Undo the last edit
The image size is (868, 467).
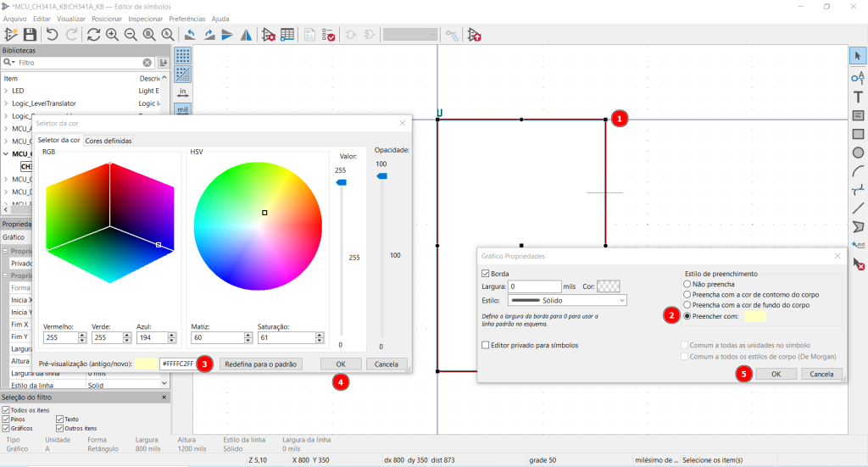pyautogui.click(x=52, y=35)
